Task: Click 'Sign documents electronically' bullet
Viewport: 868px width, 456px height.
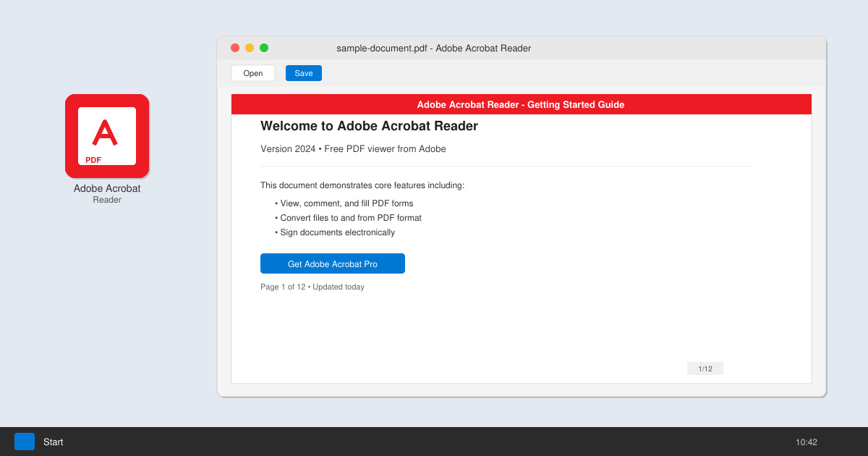Action: tap(335, 232)
